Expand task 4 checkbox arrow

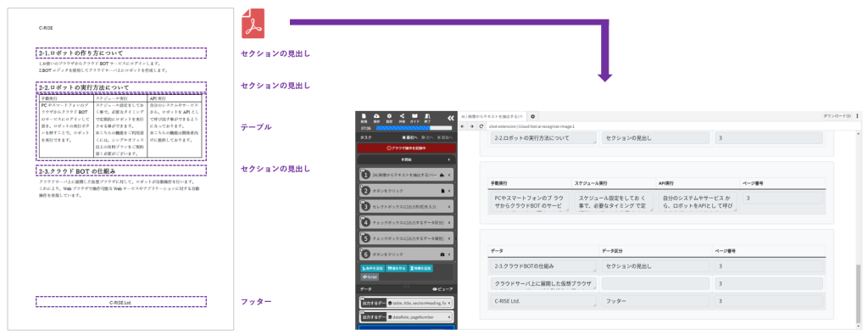pos(449,222)
